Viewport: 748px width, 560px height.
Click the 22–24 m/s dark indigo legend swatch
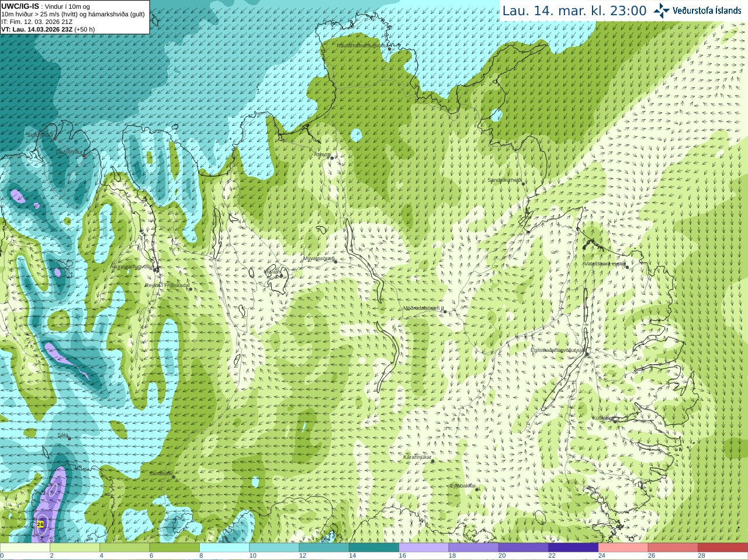click(573, 548)
